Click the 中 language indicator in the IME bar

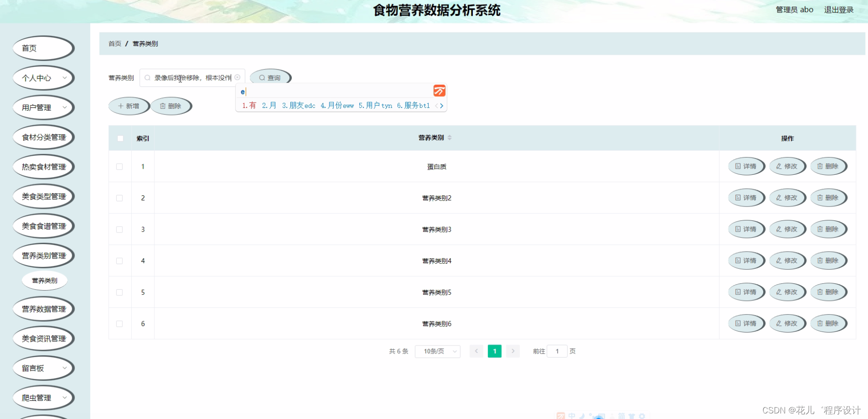(572, 416)
